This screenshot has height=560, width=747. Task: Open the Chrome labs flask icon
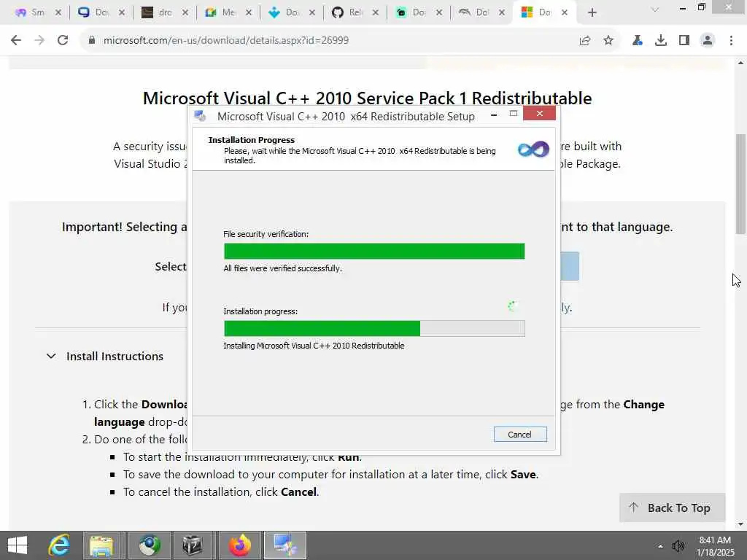tap(637, 41)
